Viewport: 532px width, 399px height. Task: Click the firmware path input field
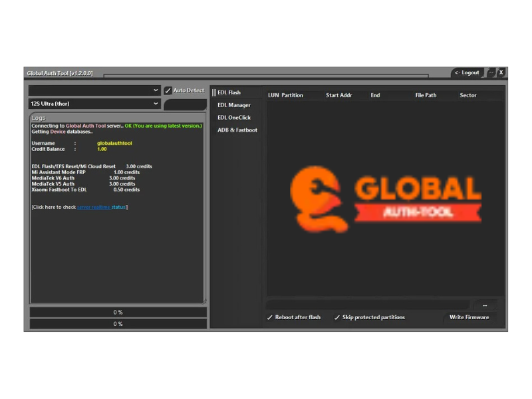368,305
